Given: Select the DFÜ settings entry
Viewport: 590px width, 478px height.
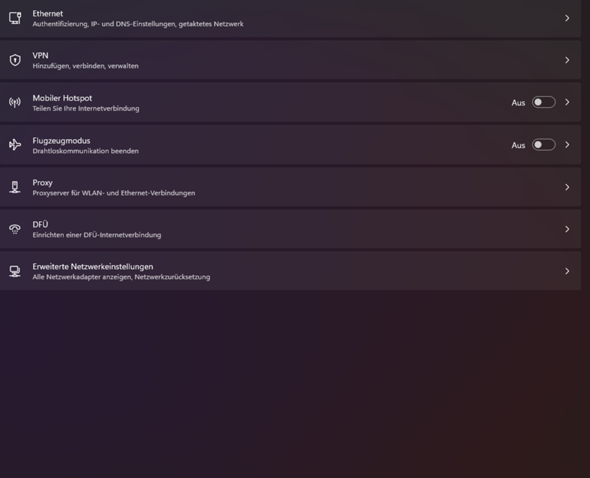Looking at the screenshot, I should [x=290, y=229].
